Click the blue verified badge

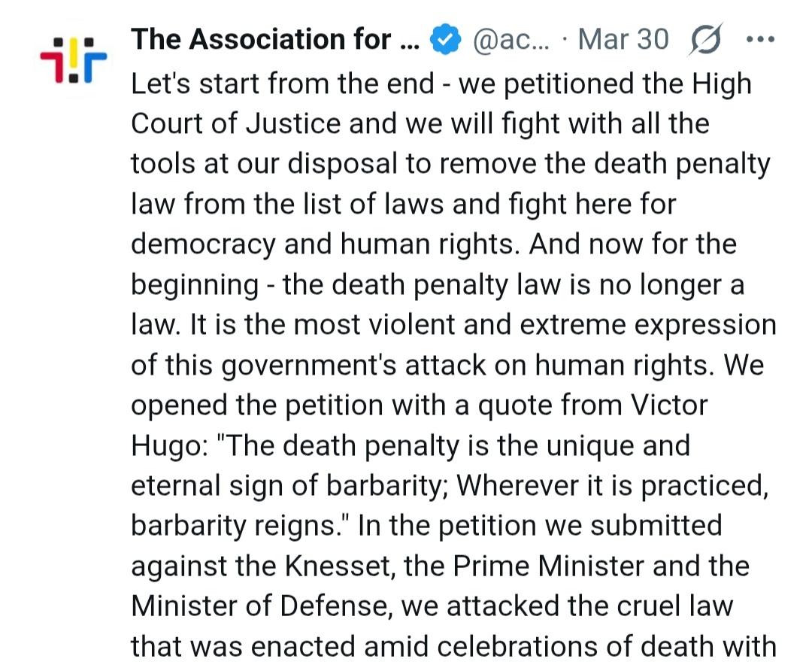tap(446, 40)
